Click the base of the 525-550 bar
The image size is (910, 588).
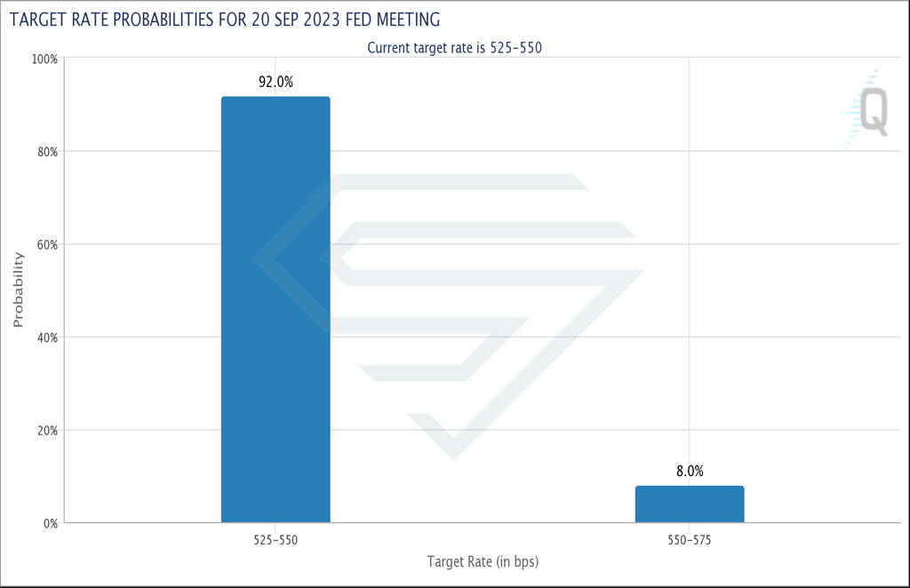(275, 520)
